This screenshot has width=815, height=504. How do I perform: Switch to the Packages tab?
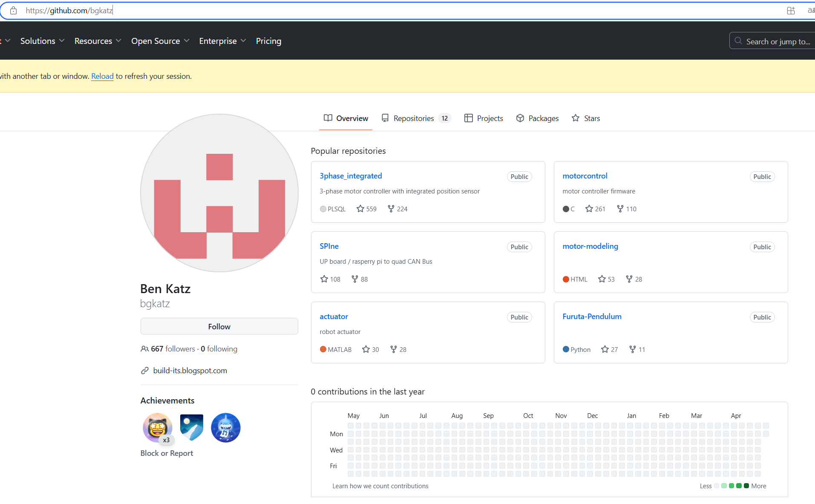[x=537, y=118]
